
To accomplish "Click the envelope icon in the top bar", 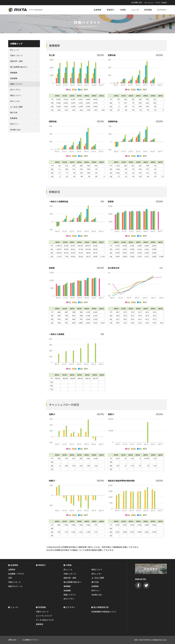I will pos(132,2).
